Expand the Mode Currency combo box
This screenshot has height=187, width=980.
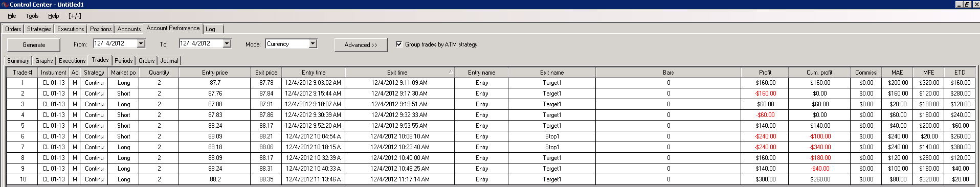(313, 44)
